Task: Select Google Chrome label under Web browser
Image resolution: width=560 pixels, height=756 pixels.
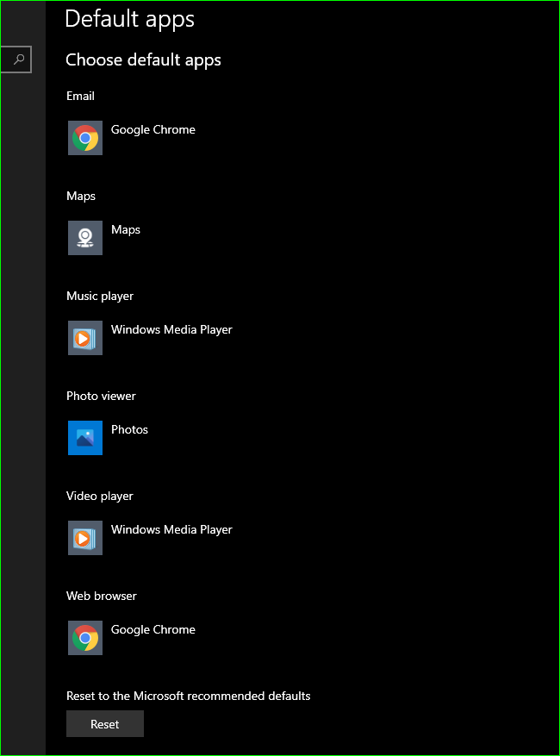Action: pos(153,630)
